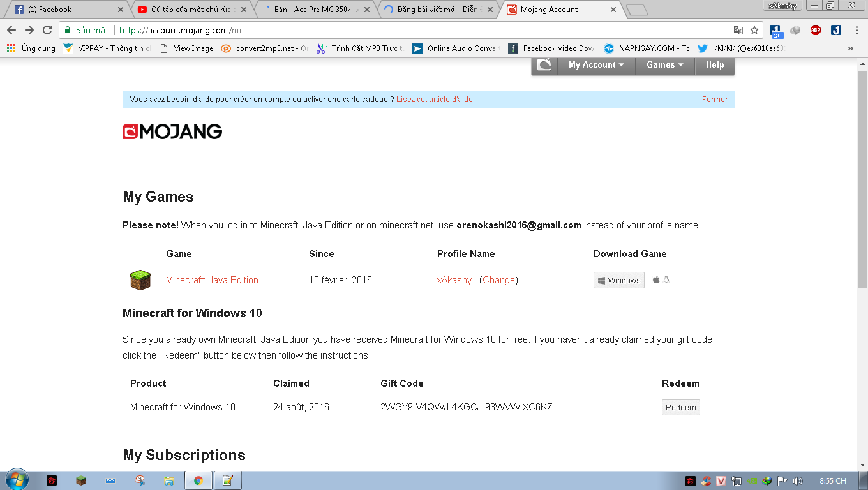Open Windows Explorer from the taskbar
Viewport: 868px width, 490px height.
tap(169, 480)
